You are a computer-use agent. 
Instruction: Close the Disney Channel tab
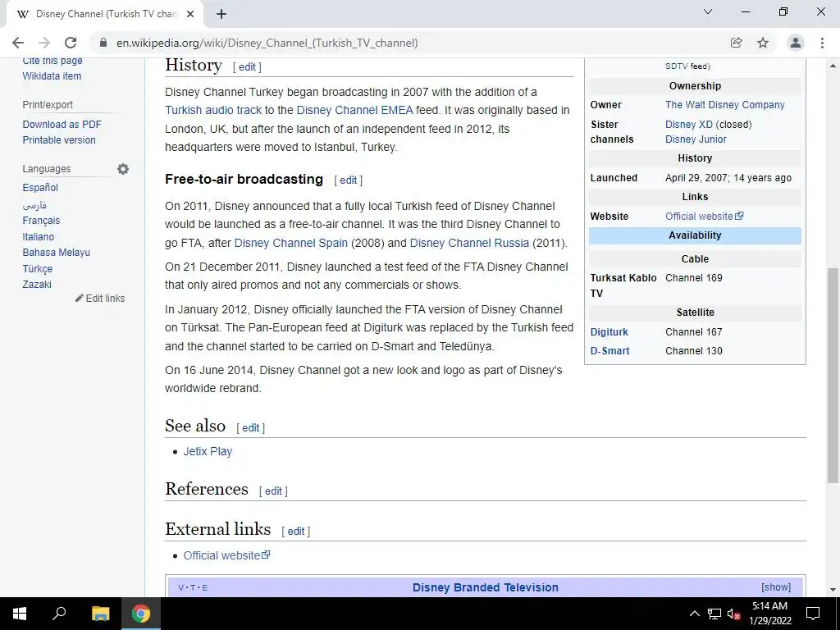pos(189,14)
